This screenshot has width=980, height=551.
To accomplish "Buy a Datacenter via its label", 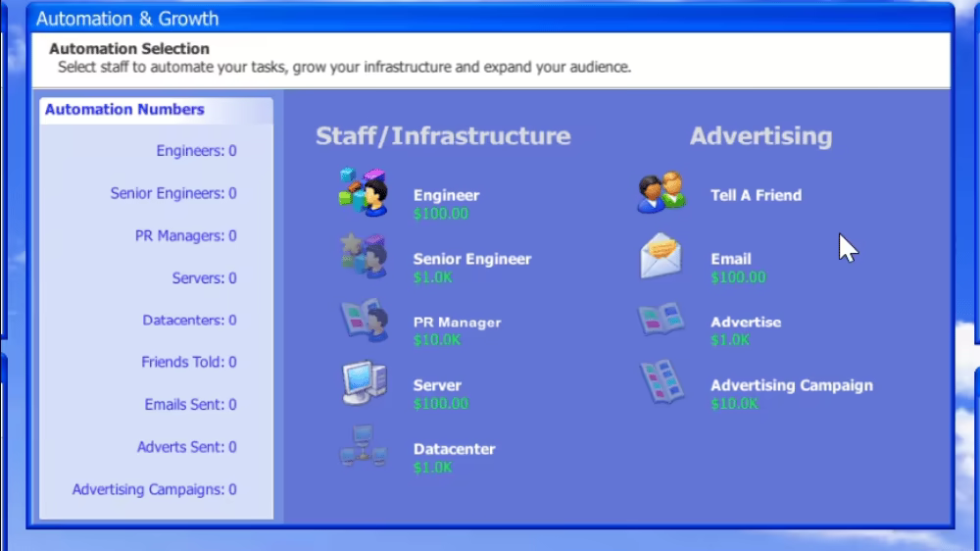I will click(x=454, y=449).
